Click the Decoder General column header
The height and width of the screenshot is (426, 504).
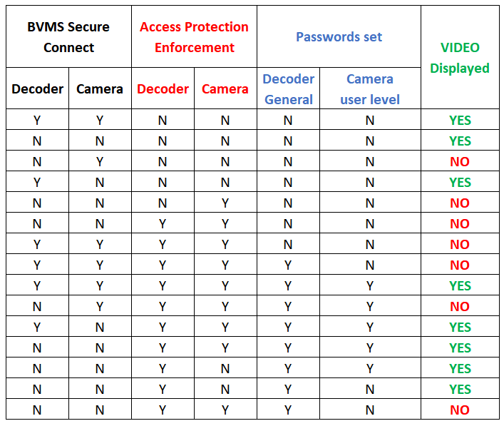288,89
